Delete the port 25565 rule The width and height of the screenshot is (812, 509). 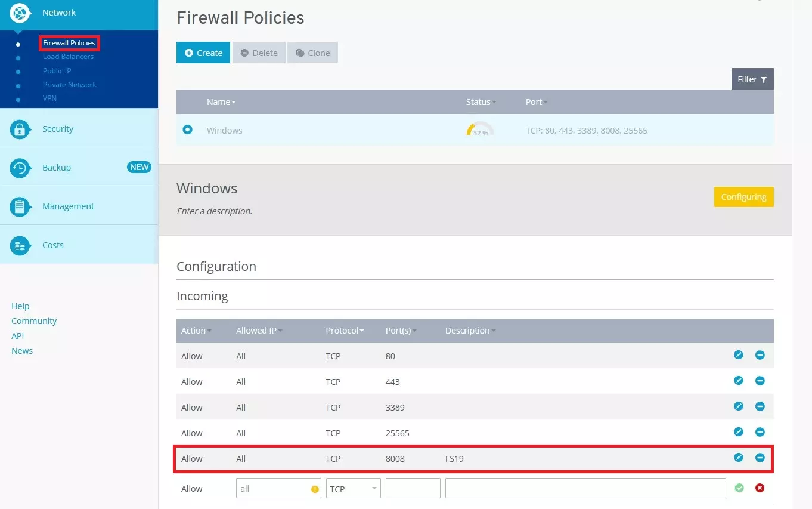tap(760, 432)
